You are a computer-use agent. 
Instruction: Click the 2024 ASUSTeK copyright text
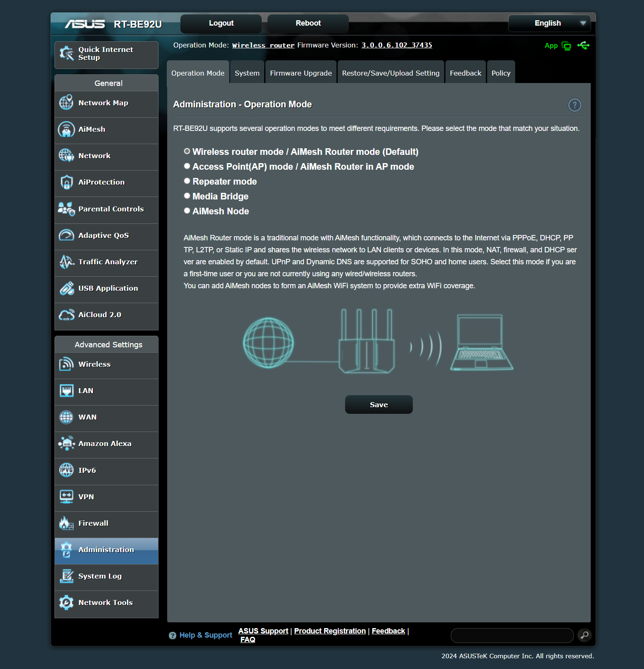[518, 656]
